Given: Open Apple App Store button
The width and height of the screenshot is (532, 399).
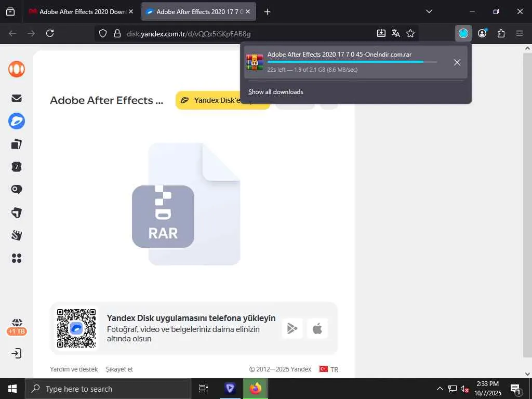Looking at the screenshot, I should tap(317, 328).
